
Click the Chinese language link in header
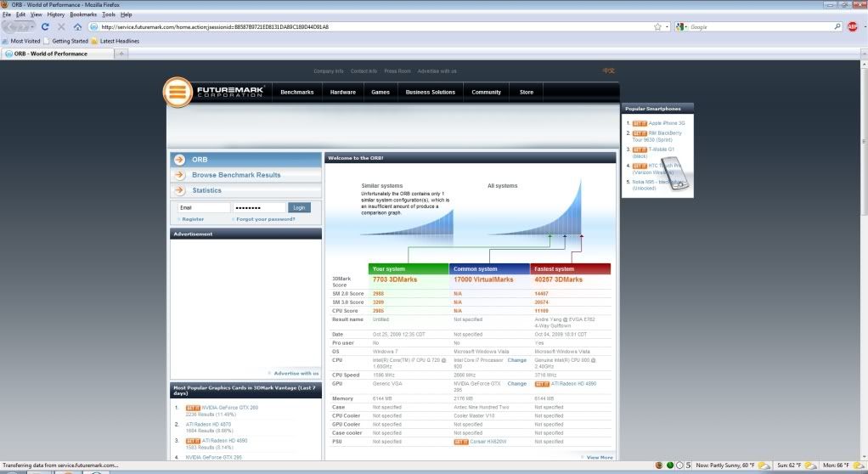click(609, 71)
